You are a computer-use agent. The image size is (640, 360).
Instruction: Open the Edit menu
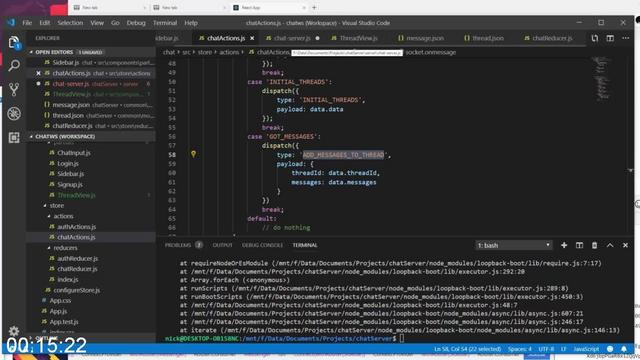[44, 23]
